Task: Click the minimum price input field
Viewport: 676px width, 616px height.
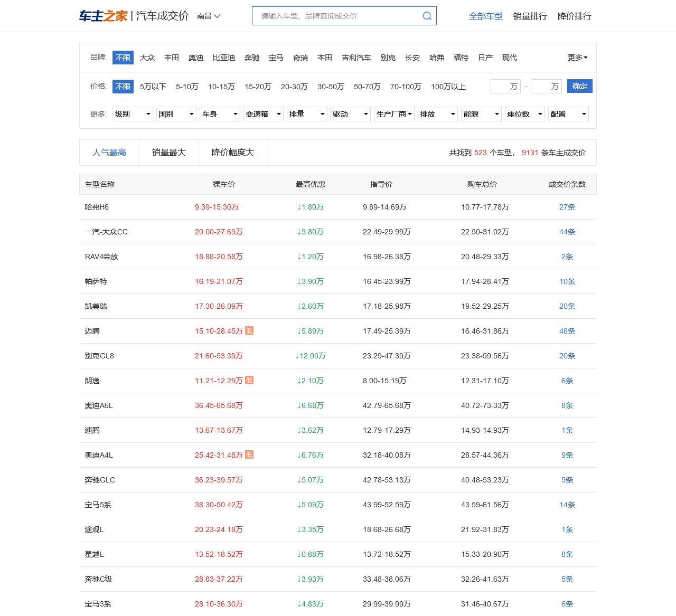Action: [x=505, y=86]
